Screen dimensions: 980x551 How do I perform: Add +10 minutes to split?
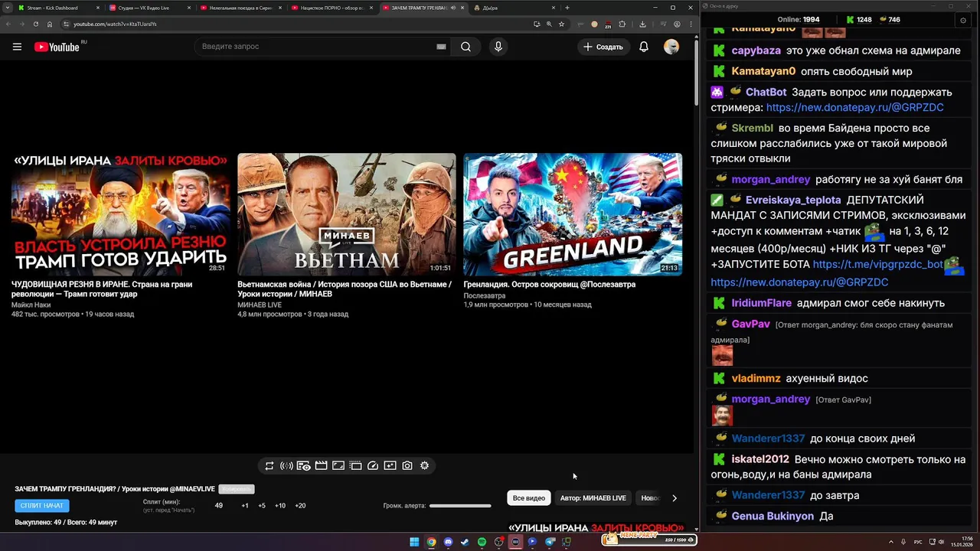tap(280, 506)
